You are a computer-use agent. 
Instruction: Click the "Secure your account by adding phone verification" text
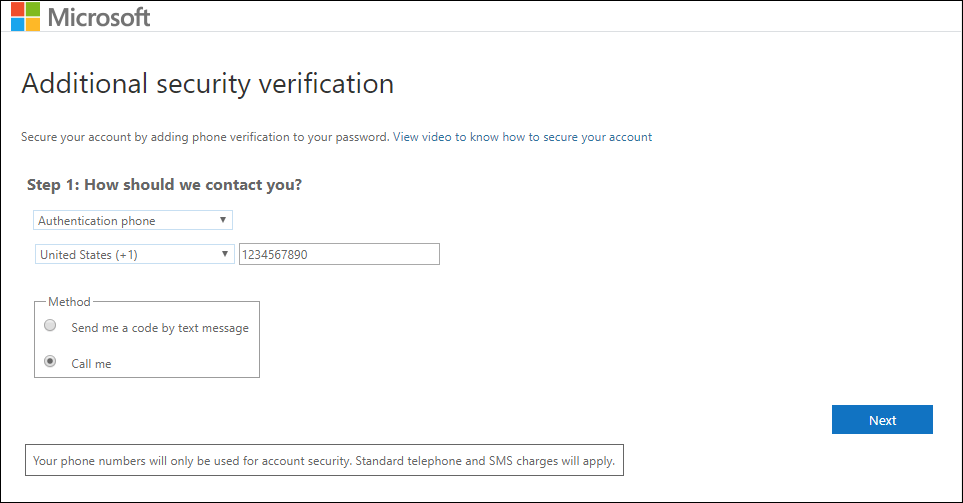(x=204, y=137)
